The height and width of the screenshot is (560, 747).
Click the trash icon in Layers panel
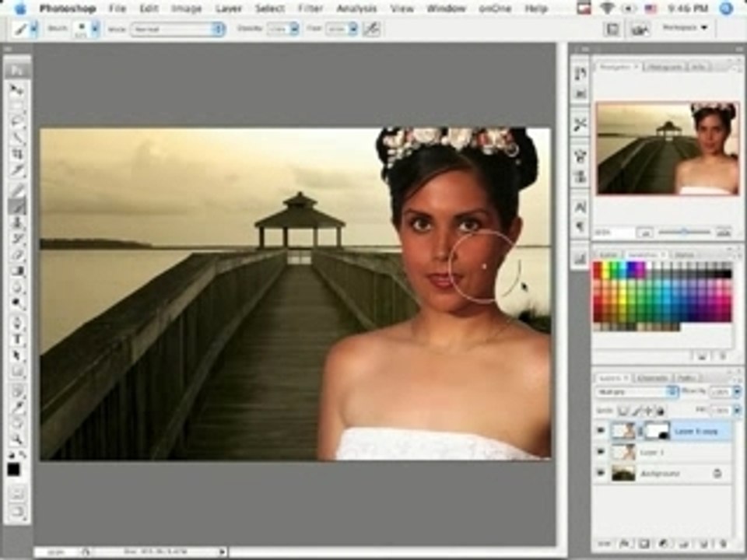pos(723,544)
